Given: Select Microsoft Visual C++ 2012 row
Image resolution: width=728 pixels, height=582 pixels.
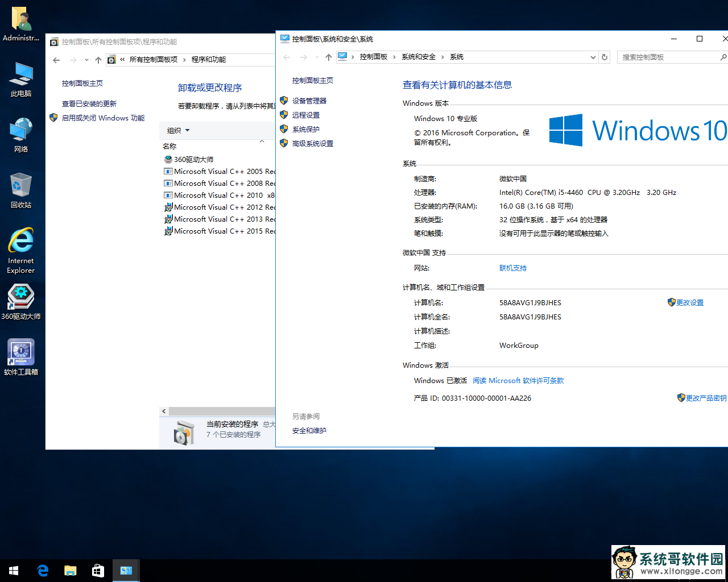Looking at the screenshot, I should (219, 207).
